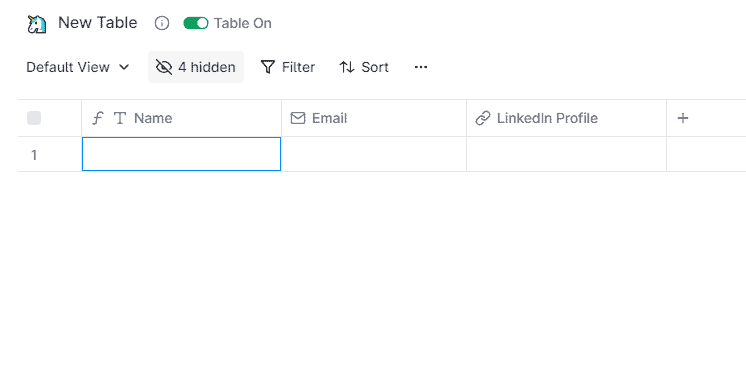Select the LinkedIn Profile column header
Image resolution: width=746 pixels, height=390 pixels.
566,118
